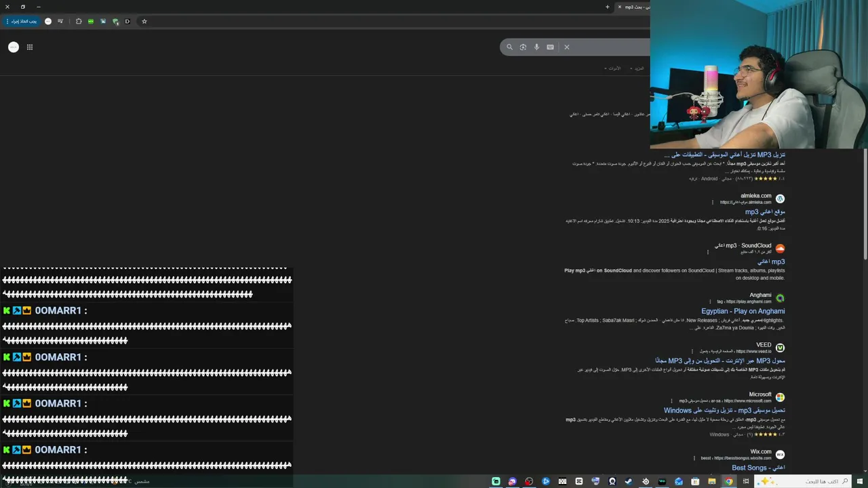Open the Windows Start button

click(859, 481)
